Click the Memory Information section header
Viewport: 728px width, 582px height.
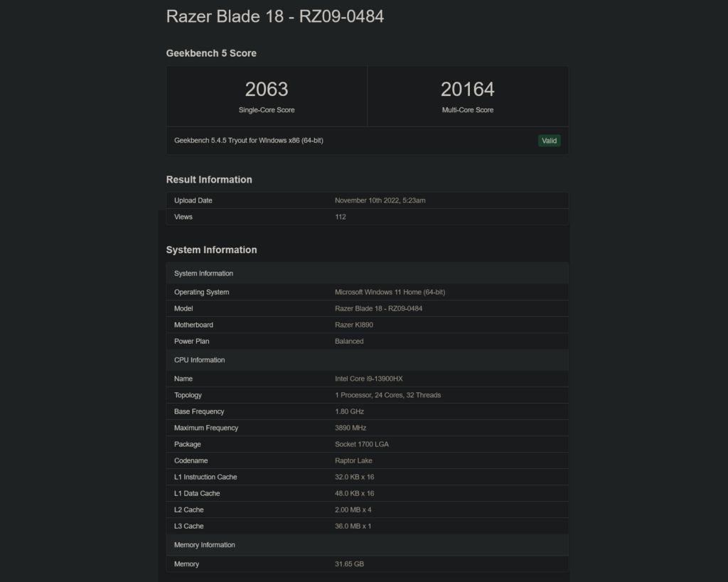point(204,545)
